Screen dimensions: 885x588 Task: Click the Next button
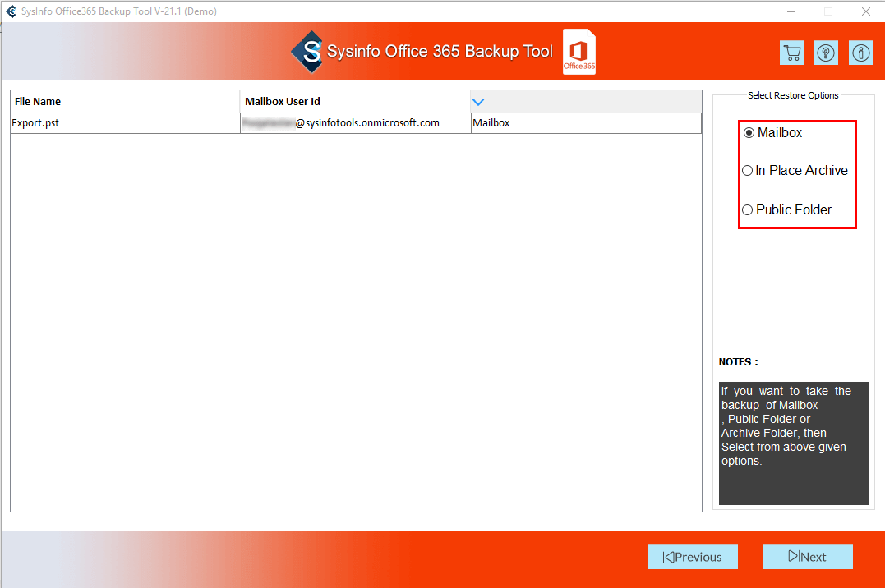pos(808,557)
